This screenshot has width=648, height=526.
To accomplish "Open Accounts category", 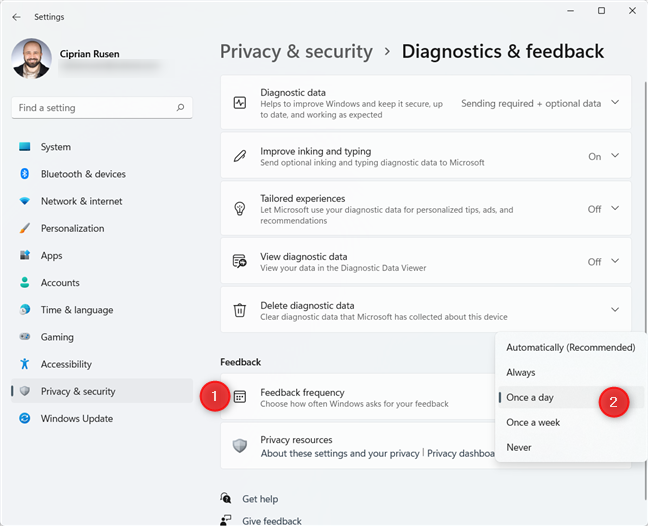I will tap(102, 283).
